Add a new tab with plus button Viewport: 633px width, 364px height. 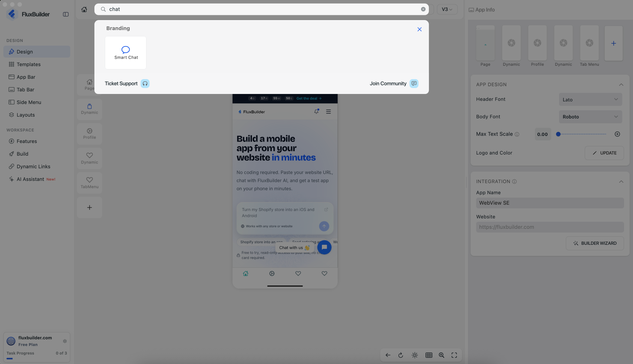tap(90, 208)
